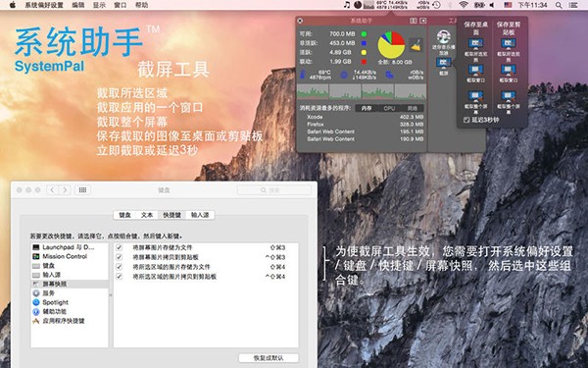Switch to the 快捷键 tab

(x=171, y=215)
